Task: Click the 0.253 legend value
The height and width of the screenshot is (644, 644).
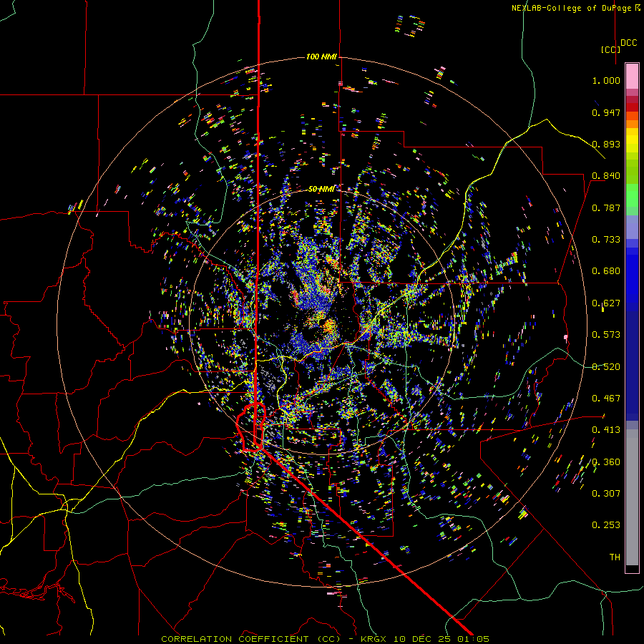Action: [606, 525]
